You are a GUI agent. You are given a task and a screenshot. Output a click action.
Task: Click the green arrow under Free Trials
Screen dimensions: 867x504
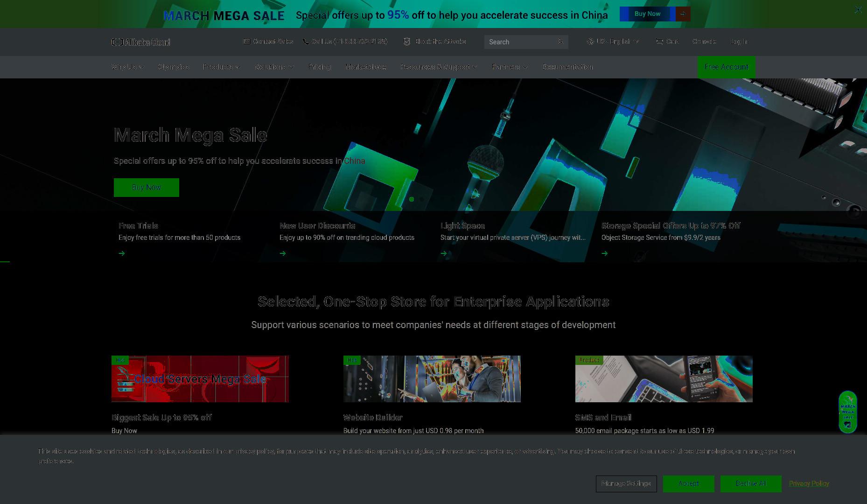tap(122, 253)
